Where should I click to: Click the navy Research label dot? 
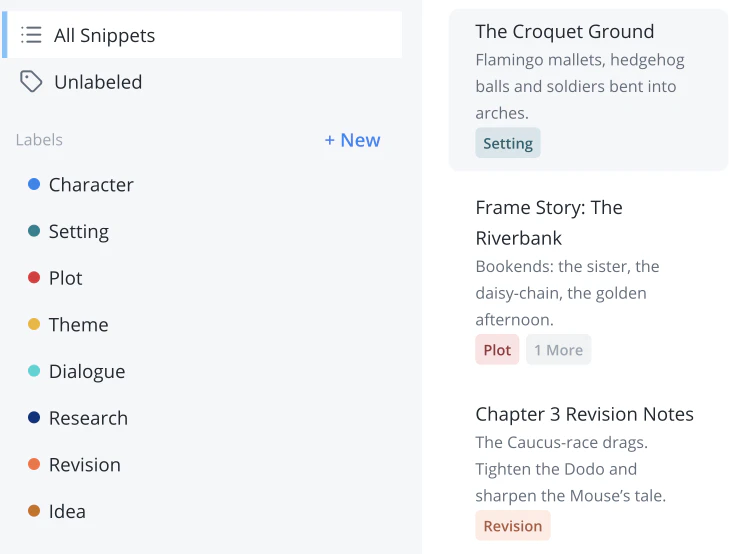tap(34, 417)
